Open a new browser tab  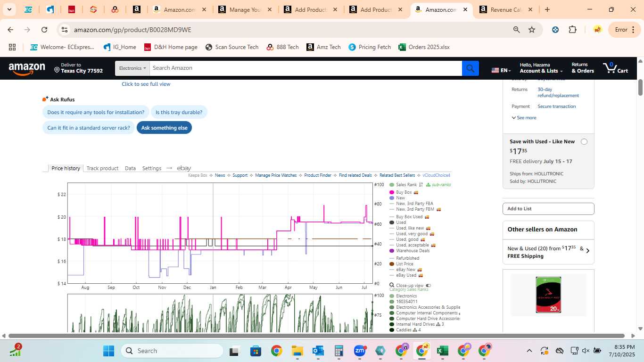[547, 9]
